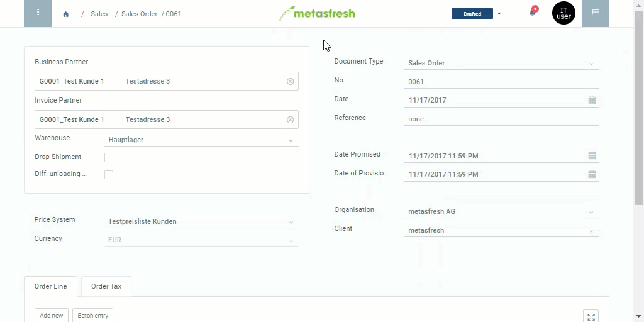Screen dimensions: 644x322
Task: Click the metasfresh logo
Action: pyautogui.click(x=317, y=14)
